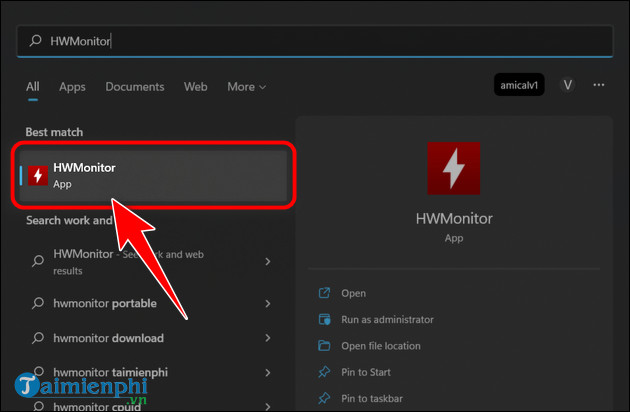
Task: Click the amicalv1 account button
Action: (519, 85)
